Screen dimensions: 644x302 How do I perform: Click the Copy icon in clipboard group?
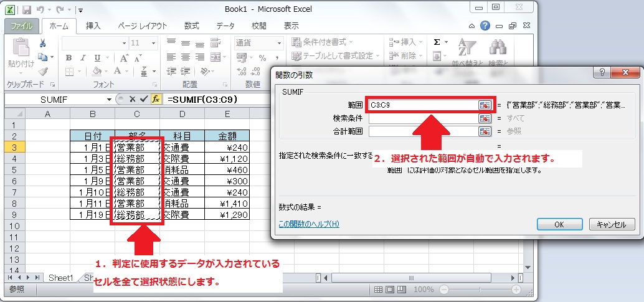[42, 57]
